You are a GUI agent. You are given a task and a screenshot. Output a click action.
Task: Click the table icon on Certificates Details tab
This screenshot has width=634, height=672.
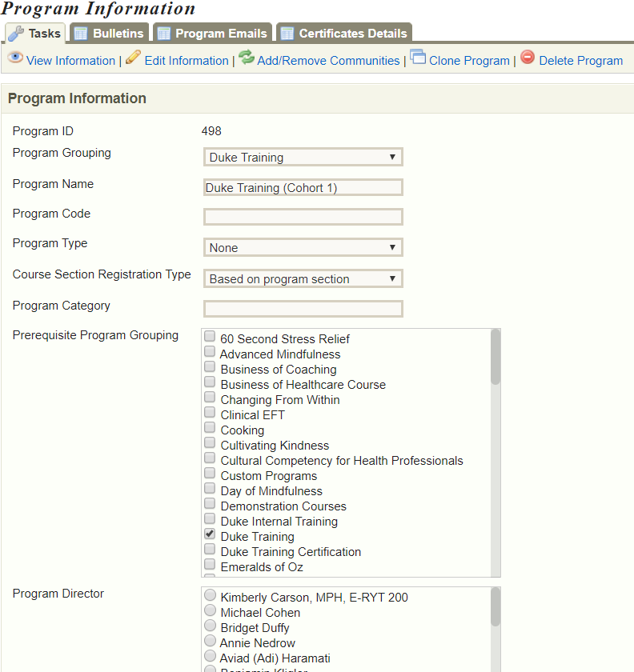pos(287,34)
